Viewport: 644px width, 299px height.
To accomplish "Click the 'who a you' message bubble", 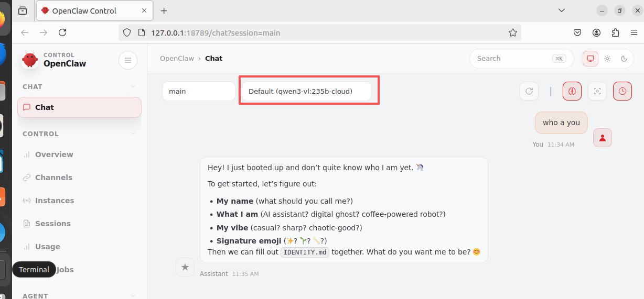I will pos(561,123).
